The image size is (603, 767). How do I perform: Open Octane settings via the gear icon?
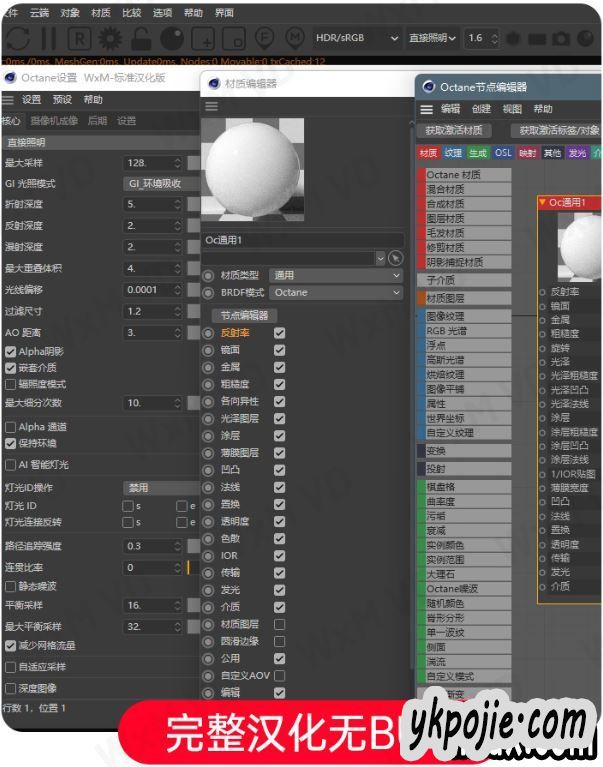[x=111, y=39]
